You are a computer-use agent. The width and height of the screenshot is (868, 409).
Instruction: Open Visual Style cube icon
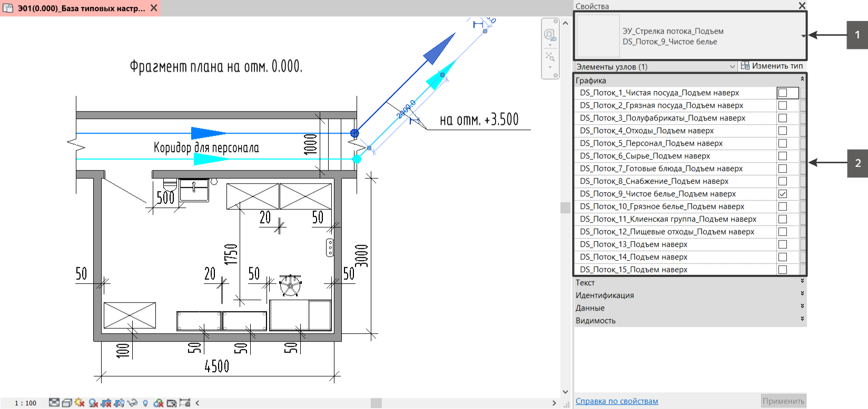pyautogui.click(x=67, y=403)
